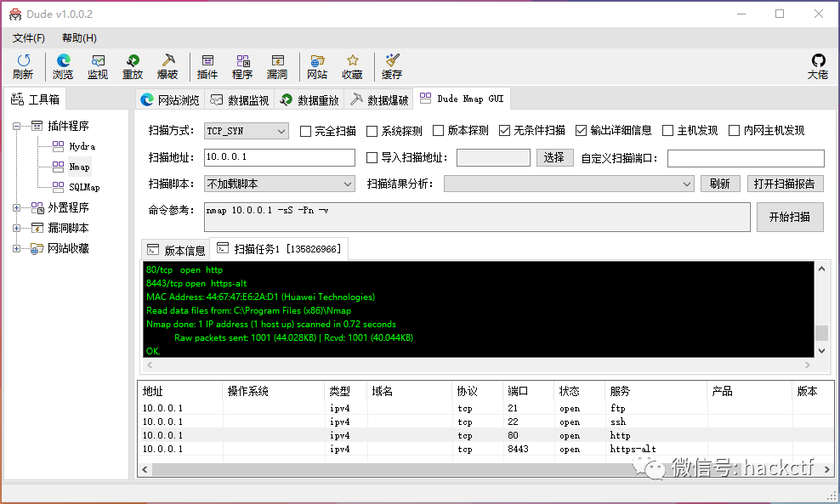Open the 文件(F) menu
This screenshot has width=840, height=504.
pyautogui.click(x=29, y=38)
